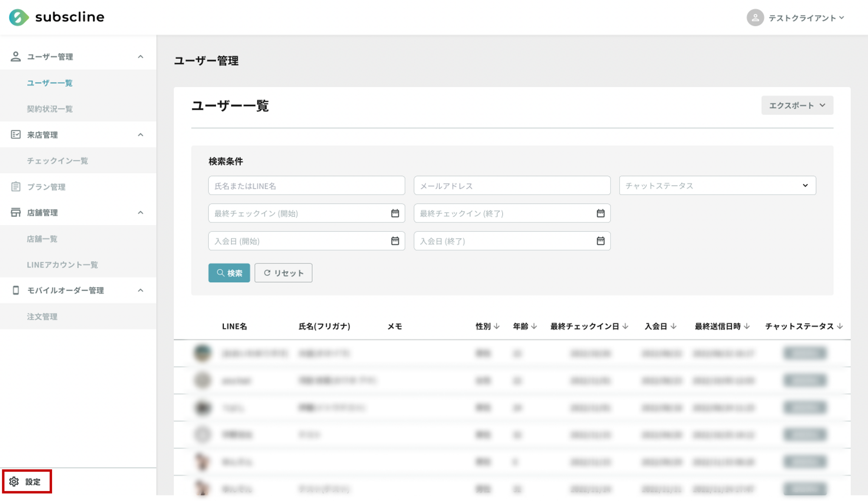
Task: Open calendar picker for 入会日 (終了)
Action: (x=600, y=241)
